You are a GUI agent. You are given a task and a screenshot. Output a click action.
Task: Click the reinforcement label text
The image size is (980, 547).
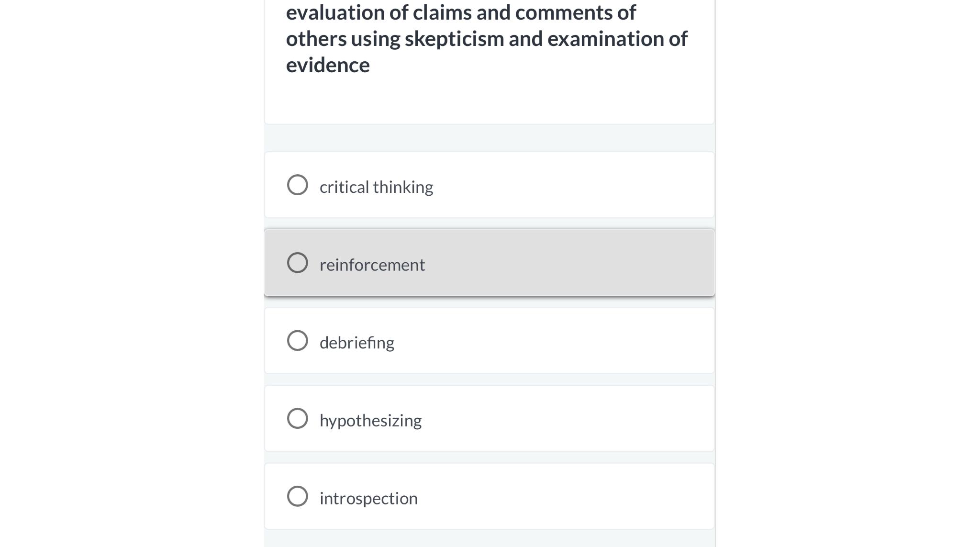pos(372,264)
